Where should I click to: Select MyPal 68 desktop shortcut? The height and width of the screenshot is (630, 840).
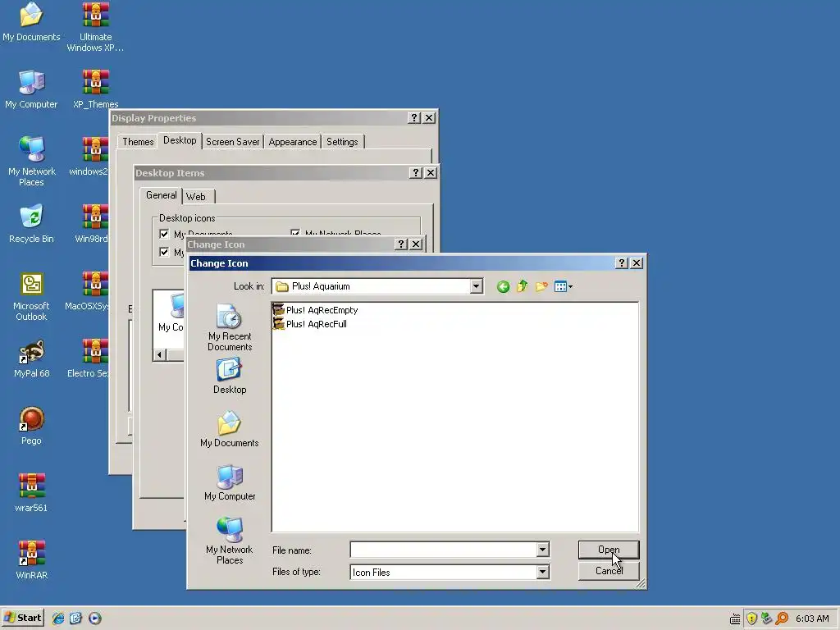[x=32, y=359]
